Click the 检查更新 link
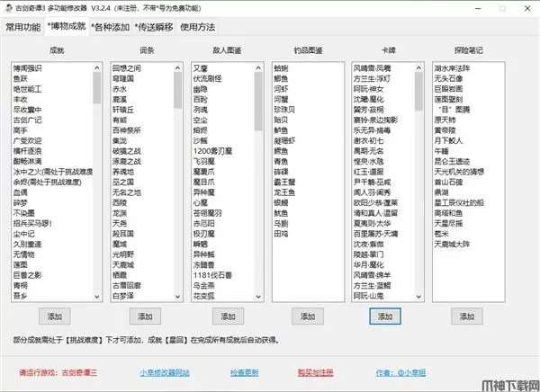Screen dimensions: 540x392 pos(245,373)
